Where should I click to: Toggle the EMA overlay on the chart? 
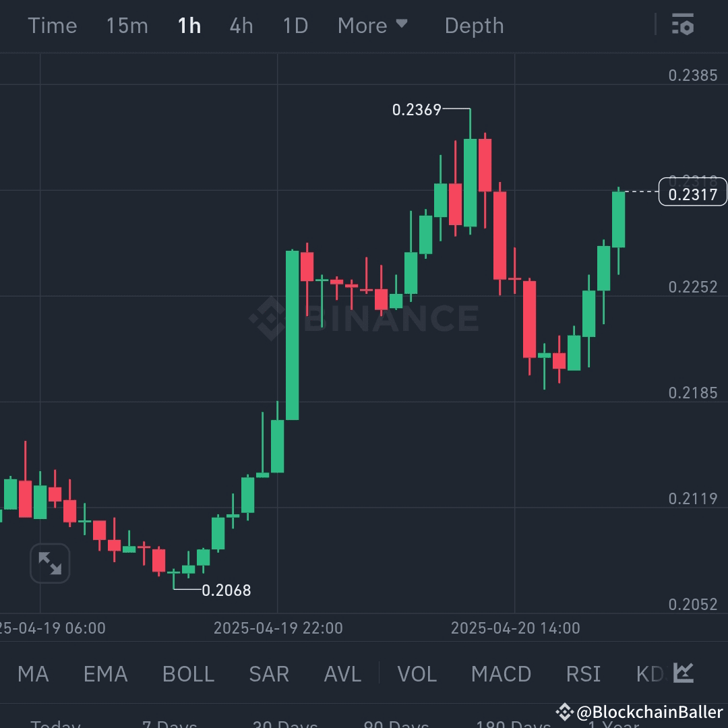105,673
